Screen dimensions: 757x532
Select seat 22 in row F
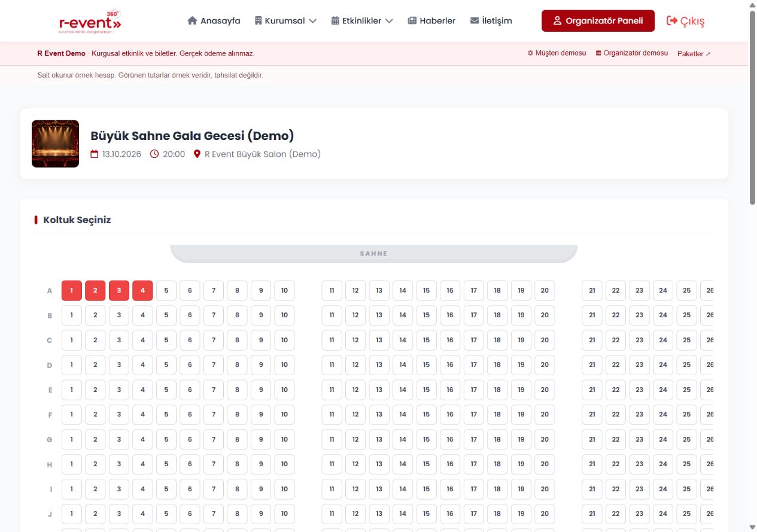coord(616,415)
